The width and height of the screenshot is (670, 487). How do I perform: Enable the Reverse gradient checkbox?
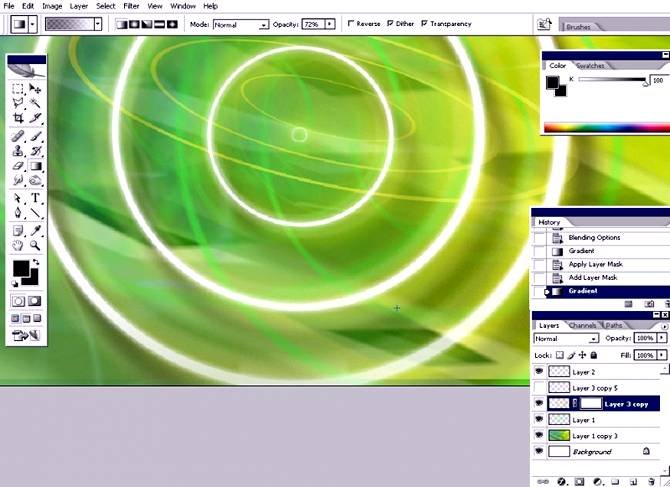pyautogui.click(x=351, y=23)
